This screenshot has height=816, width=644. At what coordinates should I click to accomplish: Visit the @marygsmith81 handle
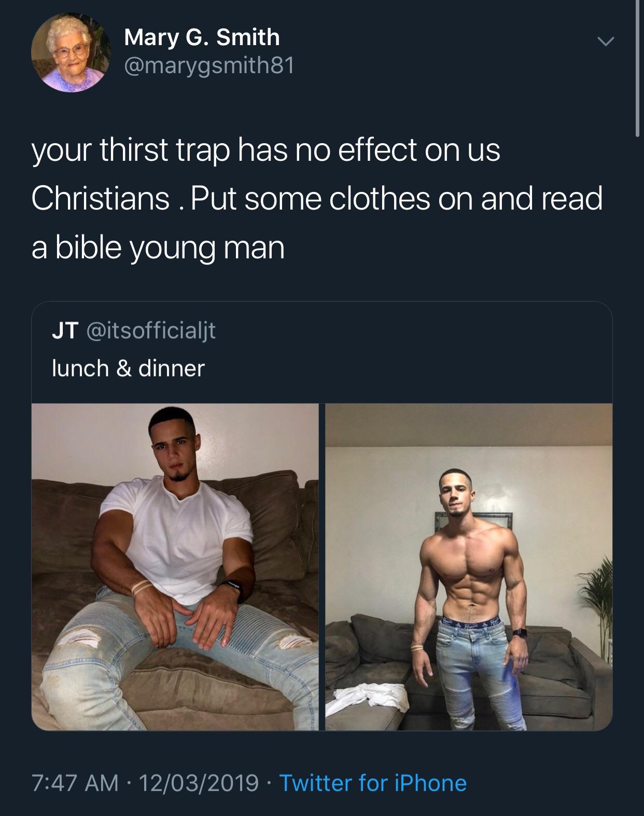pos(209,66)
